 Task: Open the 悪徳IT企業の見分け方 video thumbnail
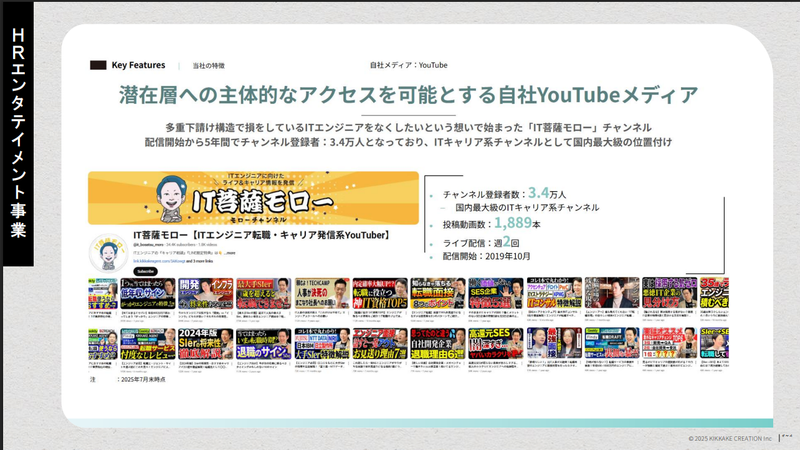coord(669,293)
